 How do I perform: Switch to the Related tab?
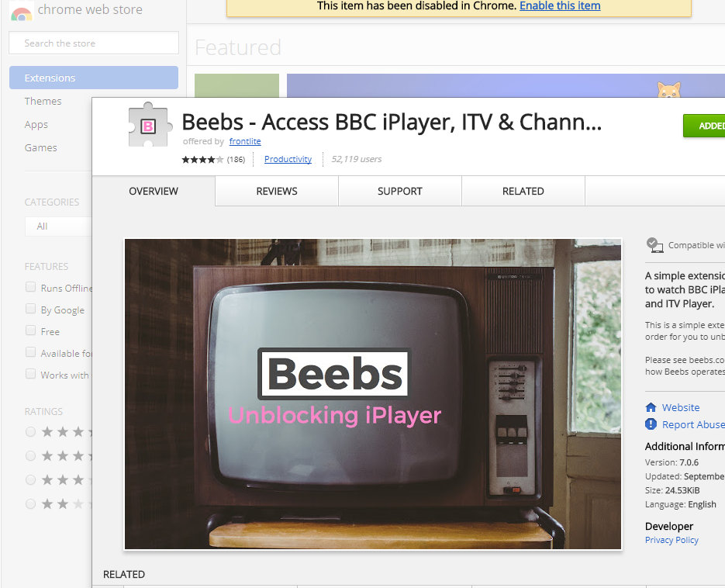[x=523, y=191]
